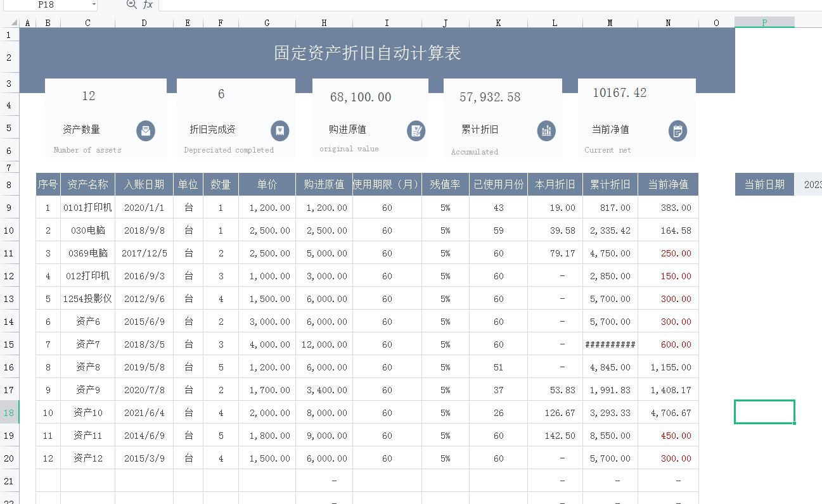
Task: Select row 18 header
Action: pos(10,413)
